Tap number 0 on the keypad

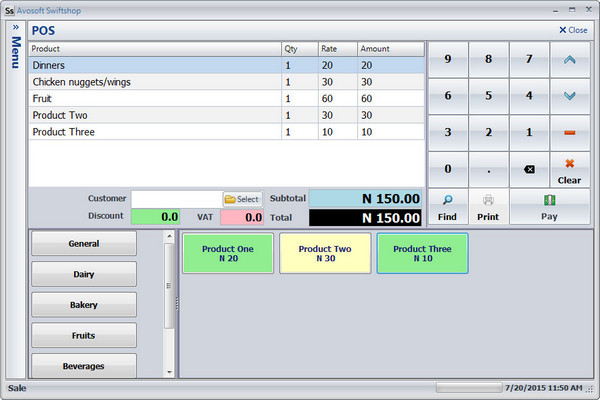coord(448,169)
